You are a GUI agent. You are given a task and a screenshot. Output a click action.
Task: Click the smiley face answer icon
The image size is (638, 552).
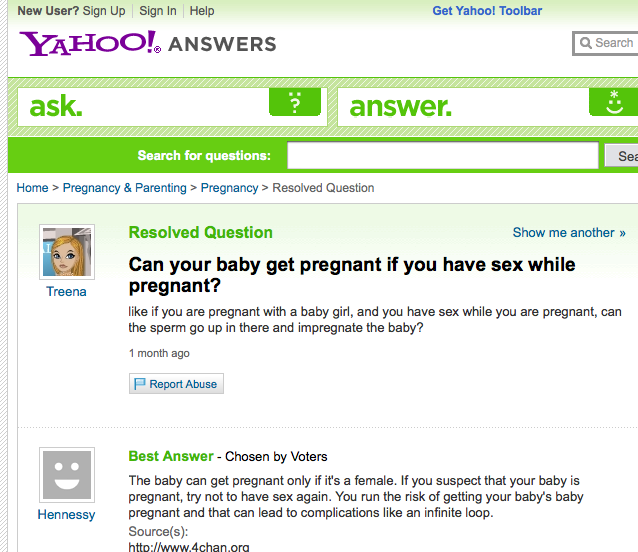point(614,103)
